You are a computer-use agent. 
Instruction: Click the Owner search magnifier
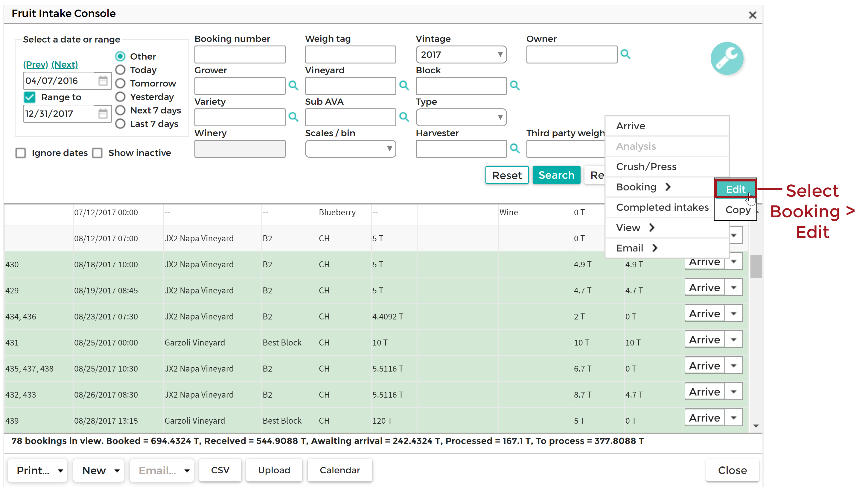point(625,54)
